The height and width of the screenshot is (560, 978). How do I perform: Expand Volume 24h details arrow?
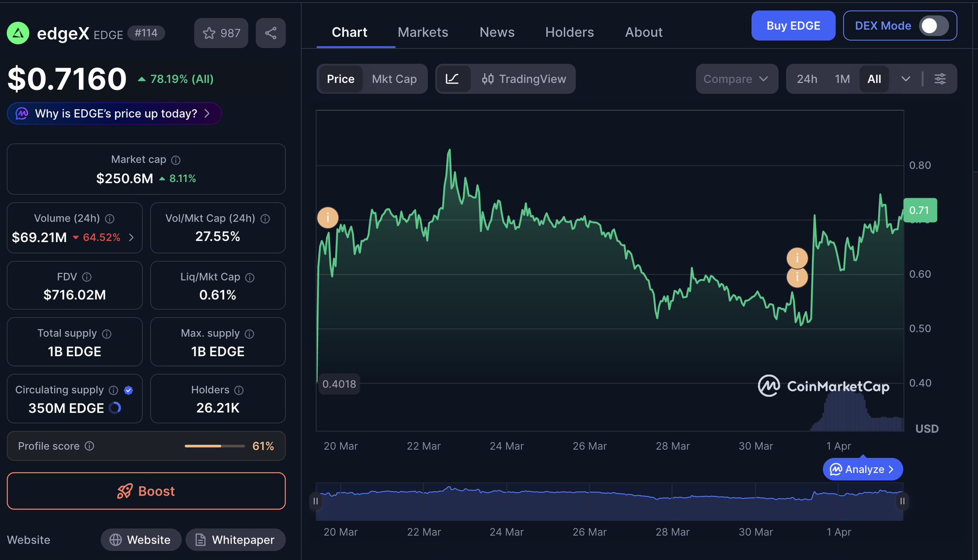pos(131,237)
